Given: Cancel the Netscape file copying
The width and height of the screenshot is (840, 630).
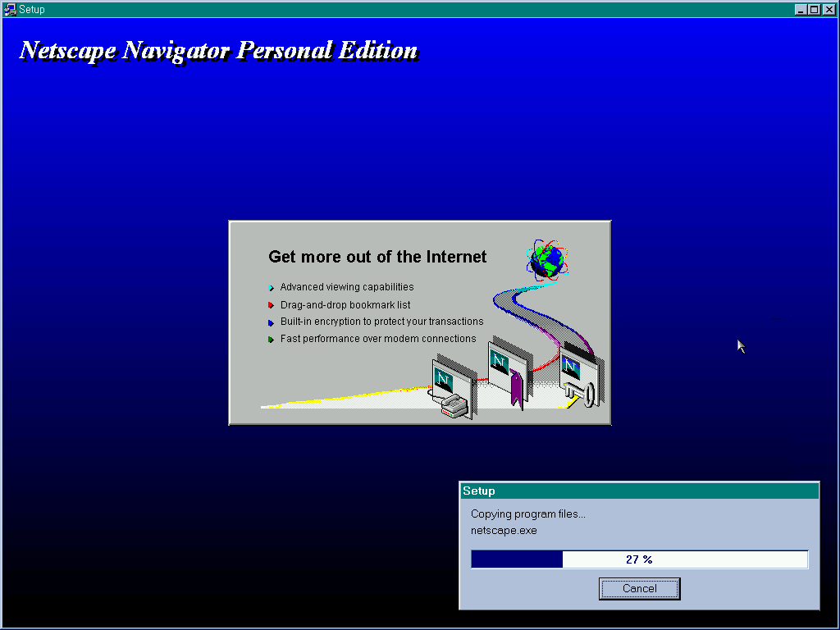Looking at the screenshot, I should 639,588.
